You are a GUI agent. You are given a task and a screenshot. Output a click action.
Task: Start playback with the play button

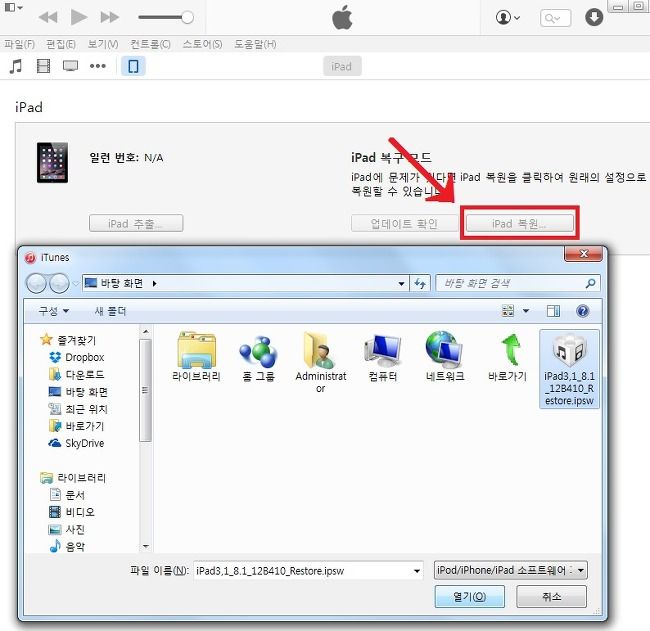coord(79,17)
